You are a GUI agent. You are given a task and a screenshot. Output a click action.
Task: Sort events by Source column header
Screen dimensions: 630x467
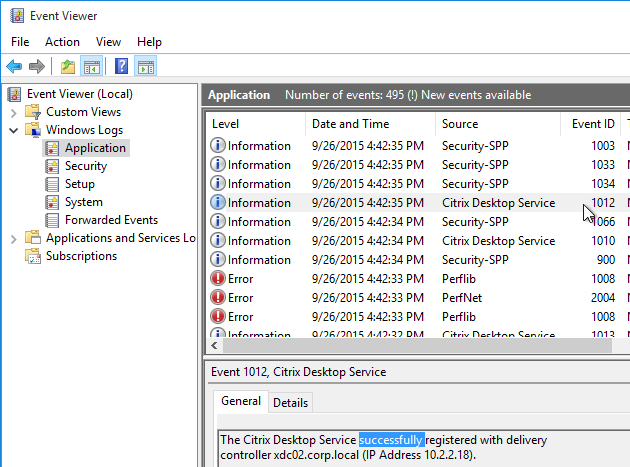[460, 124]
